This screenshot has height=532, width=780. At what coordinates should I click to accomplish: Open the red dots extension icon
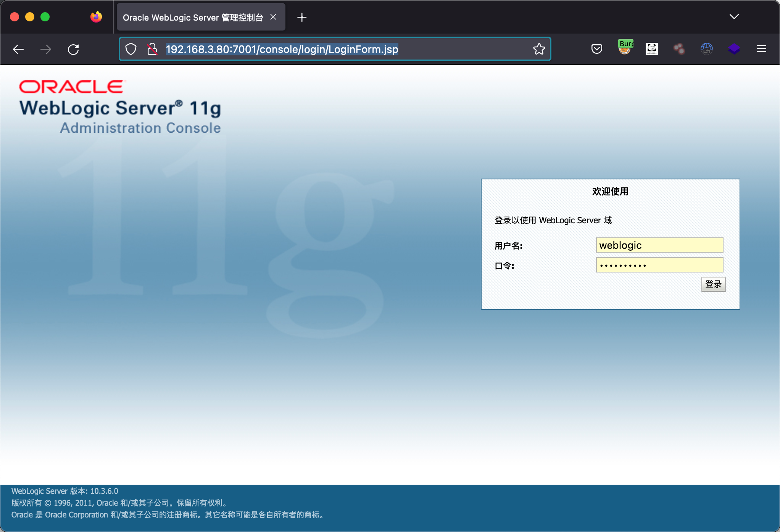[679, 49]
